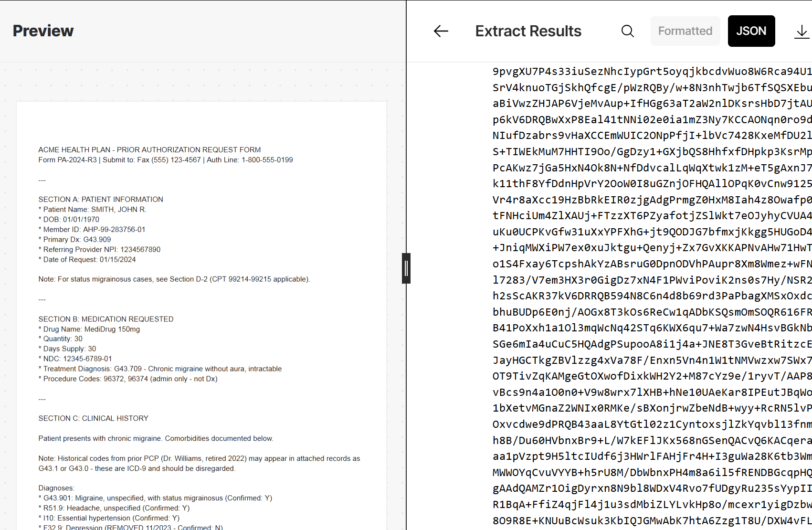The width and height of the screenshot is (812, 530).
Task: Click the export icon beside the JSON toggle
Action: (801, 31)
